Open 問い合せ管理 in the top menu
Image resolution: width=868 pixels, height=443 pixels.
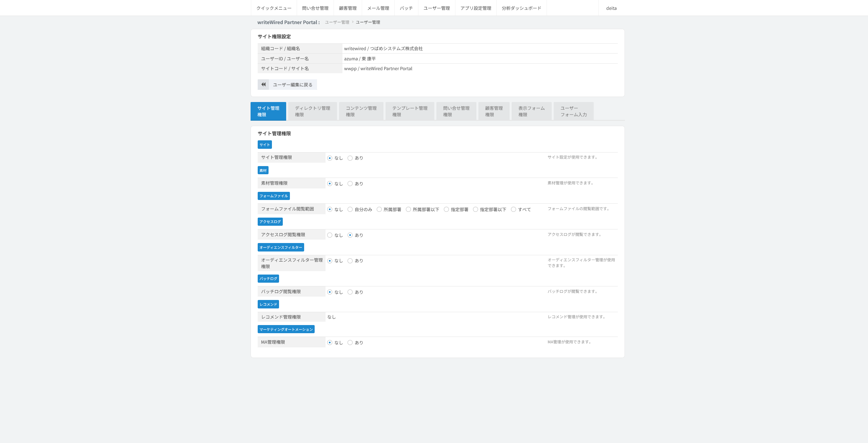[315, 8]
